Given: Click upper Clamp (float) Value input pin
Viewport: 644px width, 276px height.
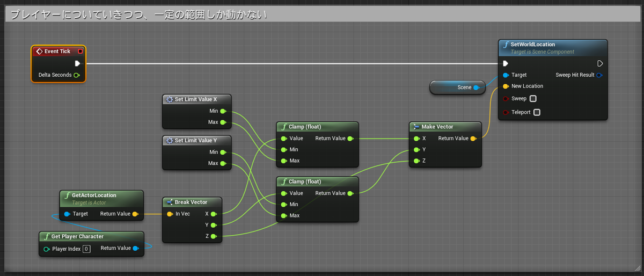Looking at the screenshot, I should [x=283, y=138].
